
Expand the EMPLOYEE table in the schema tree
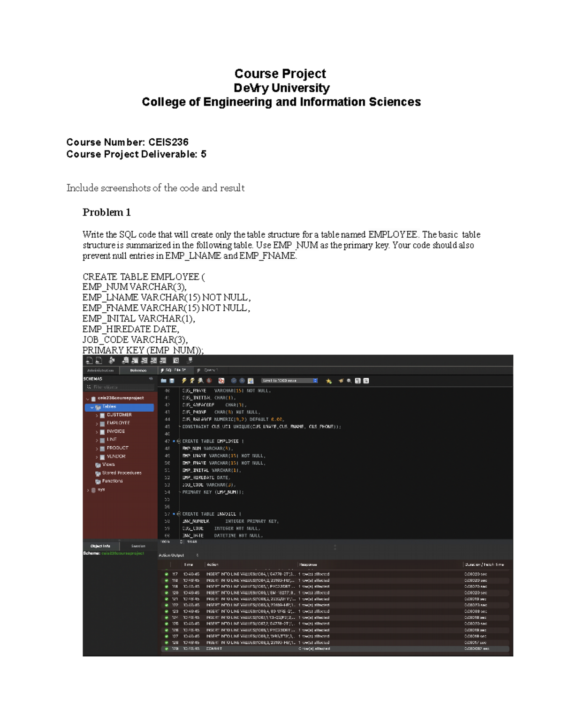[97, 423]
